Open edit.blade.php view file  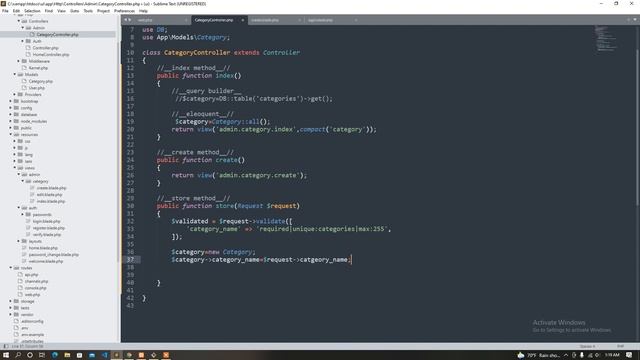[x=49, y=195]
